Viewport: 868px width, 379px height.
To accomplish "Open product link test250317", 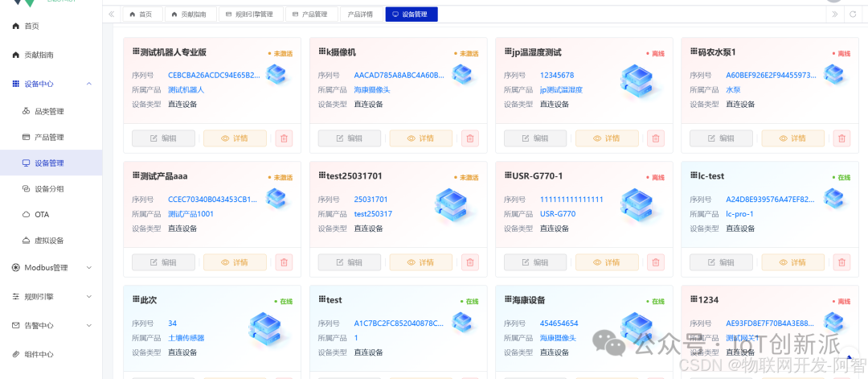I will pyautogui.click(x=373, y=214).
